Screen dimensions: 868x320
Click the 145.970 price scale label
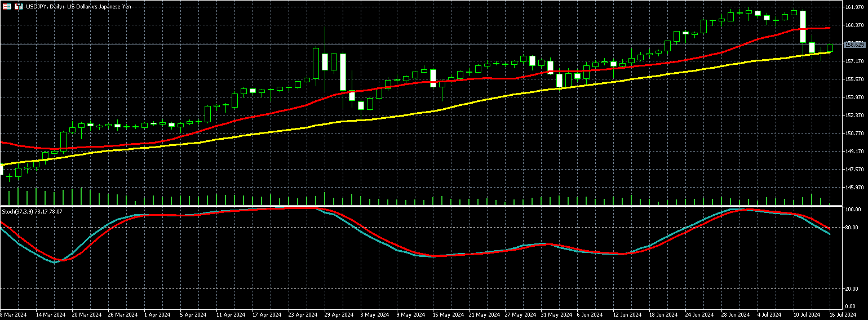[x=855, y=187]
